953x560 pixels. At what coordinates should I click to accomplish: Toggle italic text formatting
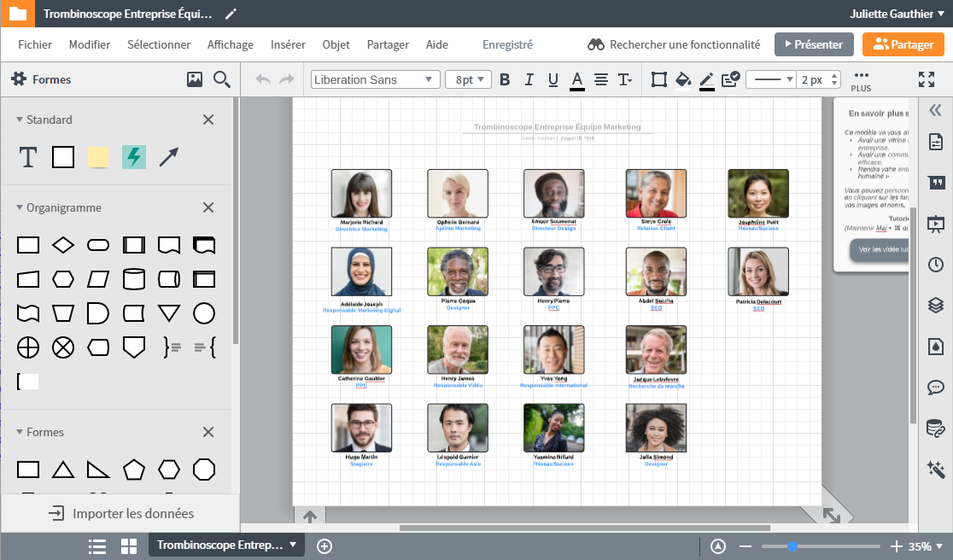(529, 79)
